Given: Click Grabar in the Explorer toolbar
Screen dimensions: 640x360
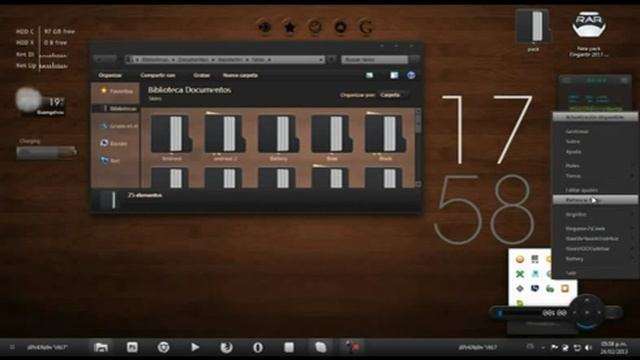Looking at the screenshot, I should 202,75.
